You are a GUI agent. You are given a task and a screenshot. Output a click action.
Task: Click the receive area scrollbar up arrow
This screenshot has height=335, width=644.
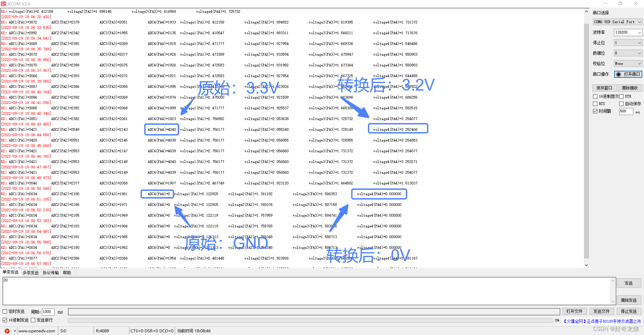[x=586, y=11]
